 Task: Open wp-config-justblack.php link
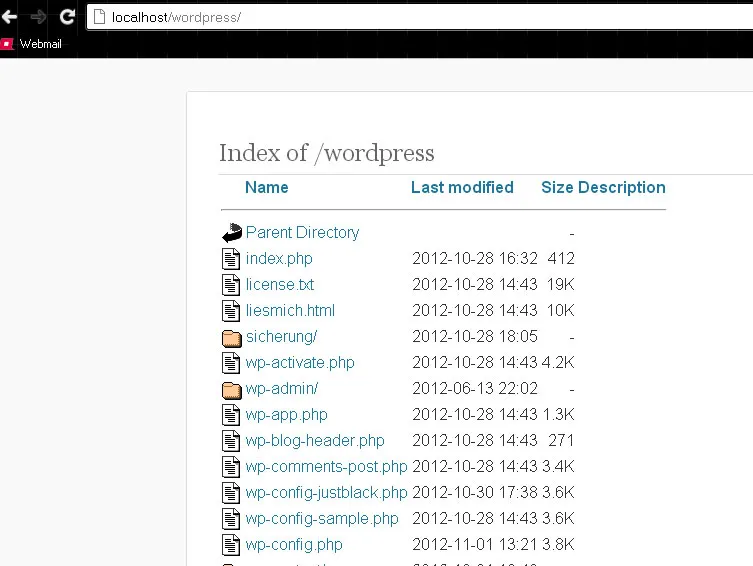click(327, 493)
